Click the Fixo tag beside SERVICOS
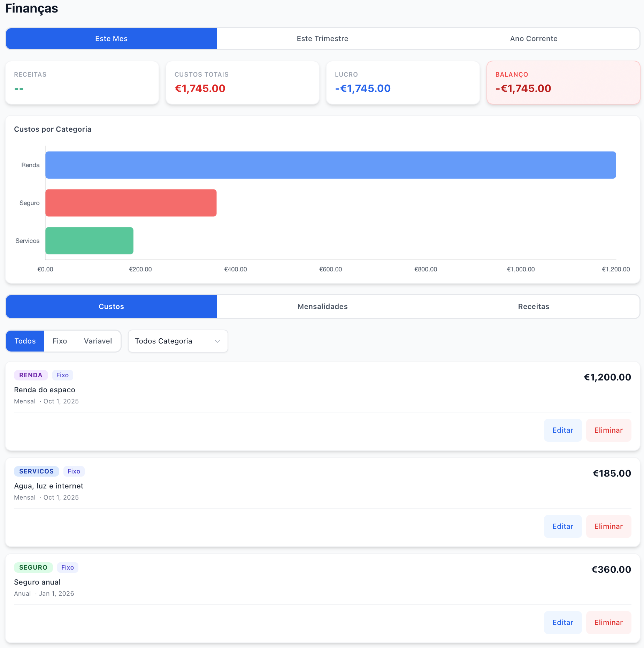This screenshot has width=644, height=648. (x=74, y=471)
